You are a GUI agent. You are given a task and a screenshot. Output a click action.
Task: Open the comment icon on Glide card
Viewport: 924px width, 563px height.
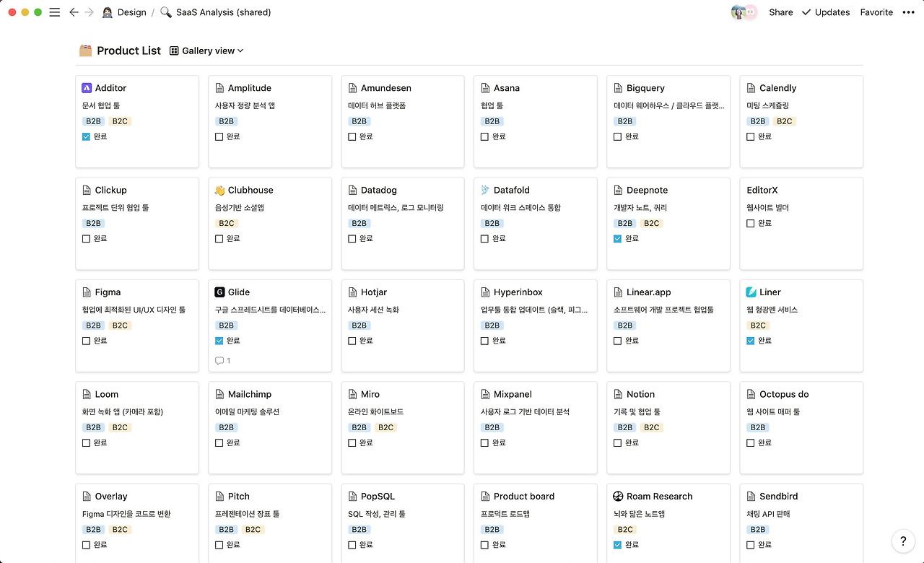pos(223,360)
